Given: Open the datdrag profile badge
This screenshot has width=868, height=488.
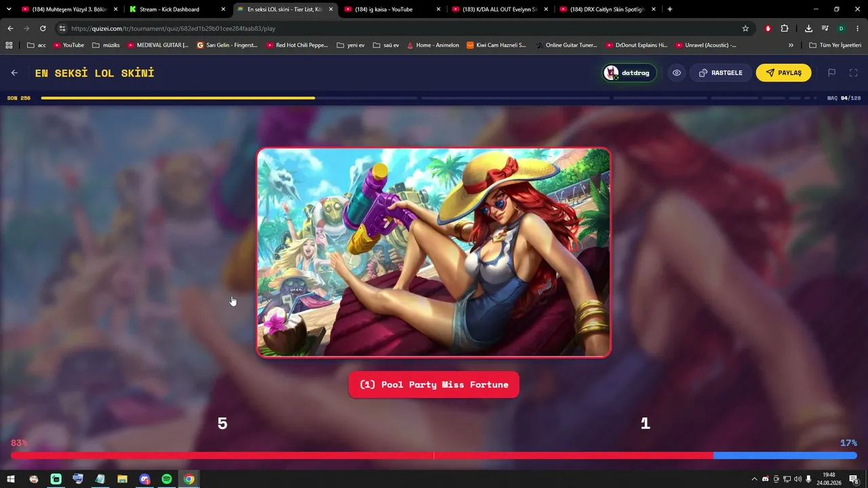Looking at the screenshot, I should click(629, 73).
